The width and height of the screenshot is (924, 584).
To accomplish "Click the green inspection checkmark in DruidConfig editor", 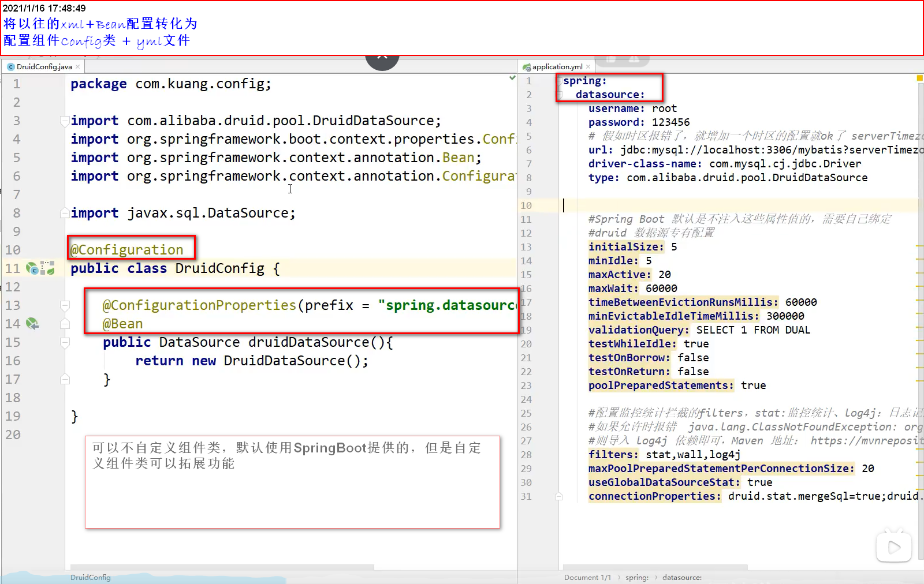I will pyautogui.click(x=512, y=77).
